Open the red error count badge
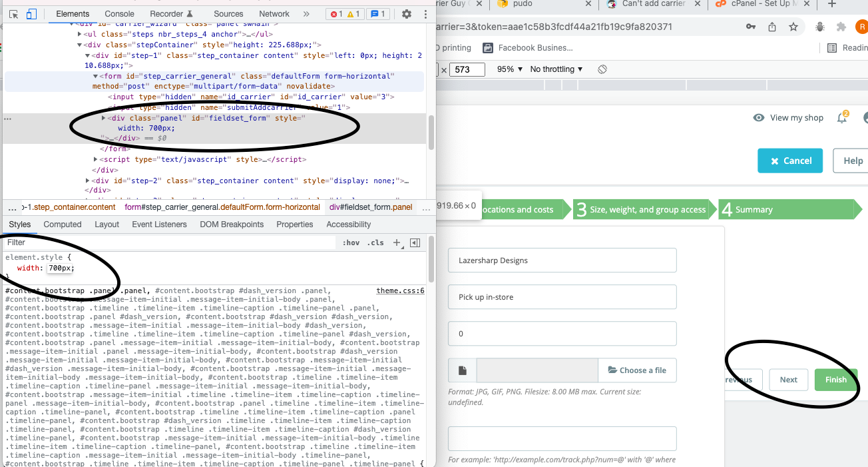The image size is (868, 467). click(x=336, y=14)
